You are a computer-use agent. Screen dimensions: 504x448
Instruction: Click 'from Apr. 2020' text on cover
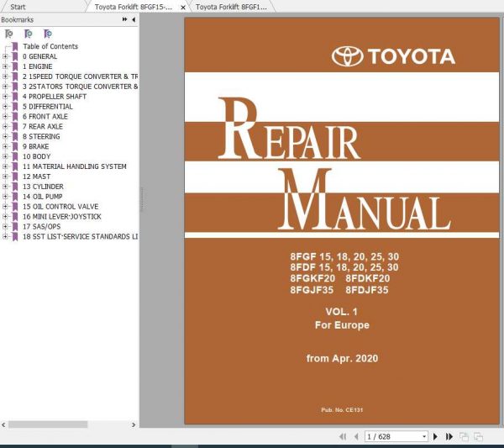coord(342,358)
